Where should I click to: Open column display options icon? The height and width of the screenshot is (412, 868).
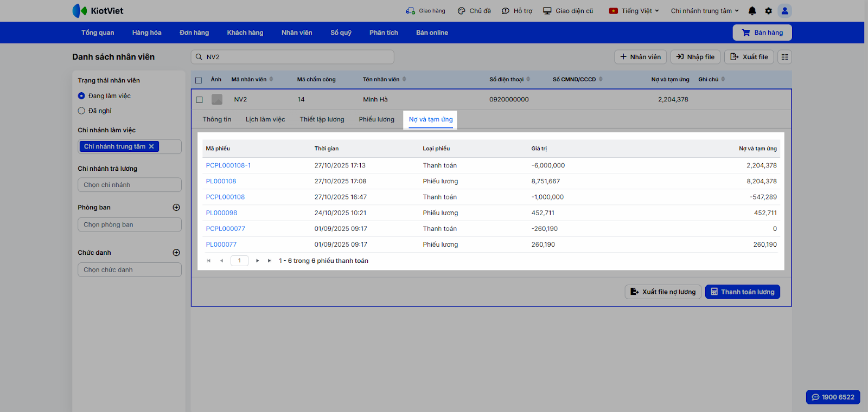tap(784, 57)
